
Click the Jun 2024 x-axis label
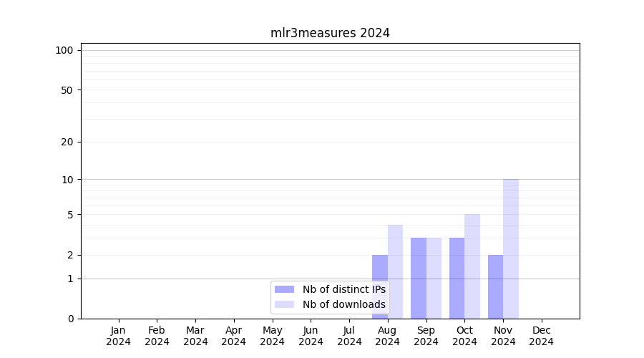click(x=311, y=336)
